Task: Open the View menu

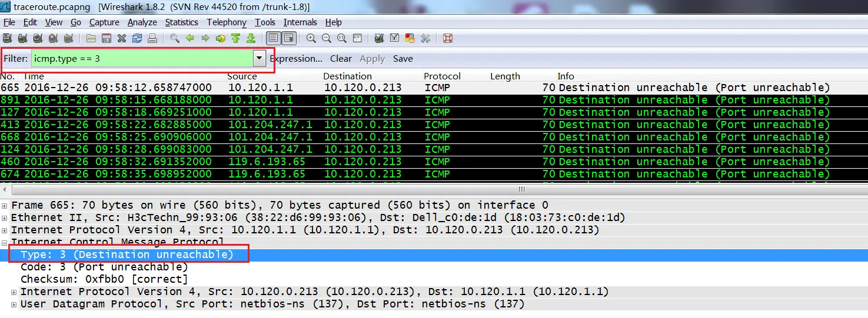Action: [54, 22]
